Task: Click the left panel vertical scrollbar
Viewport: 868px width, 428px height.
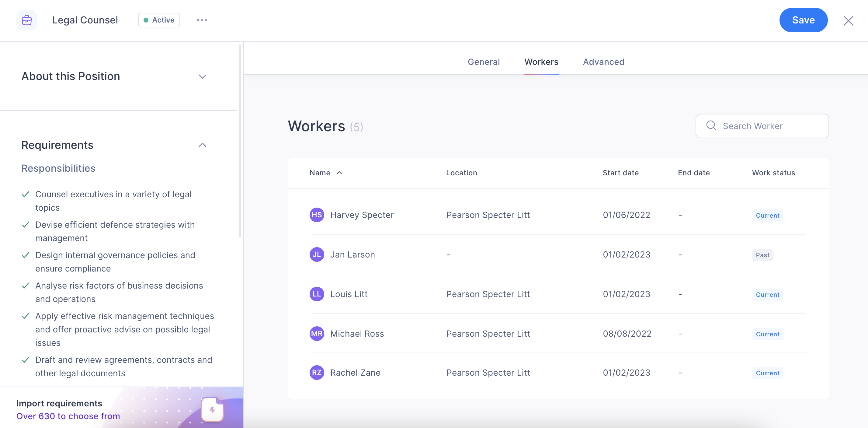Action: point(240,141)
